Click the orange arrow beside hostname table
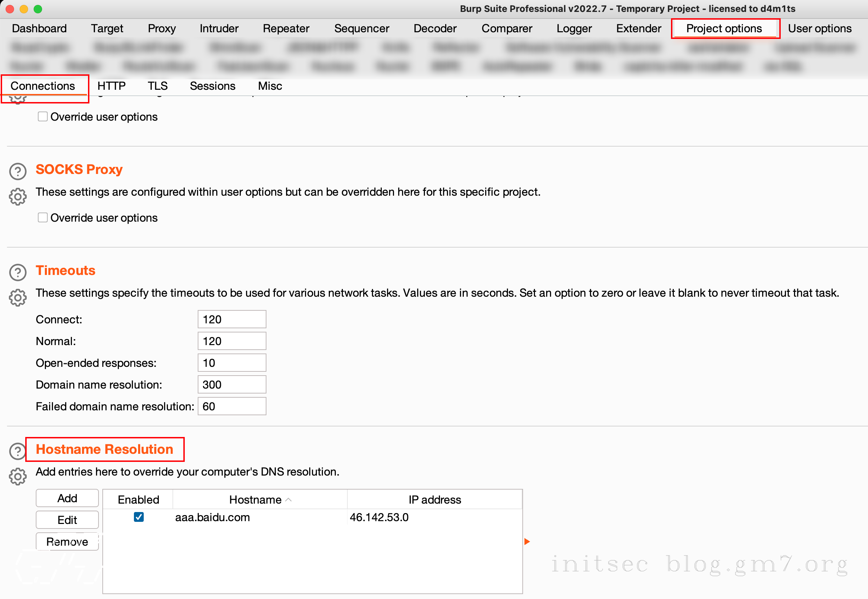Screen dimensions: 868x599 [527, 541]
